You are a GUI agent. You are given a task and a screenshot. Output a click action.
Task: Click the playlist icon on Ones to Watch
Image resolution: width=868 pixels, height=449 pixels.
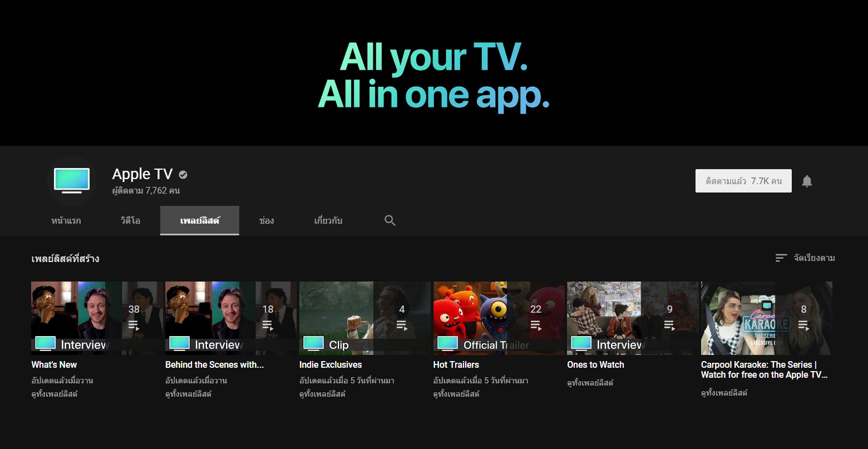669,324
